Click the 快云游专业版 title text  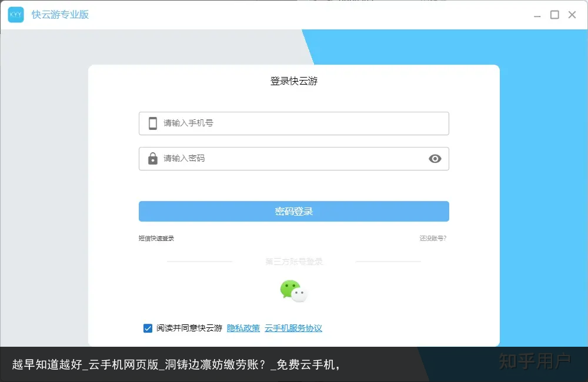point(61,15)
